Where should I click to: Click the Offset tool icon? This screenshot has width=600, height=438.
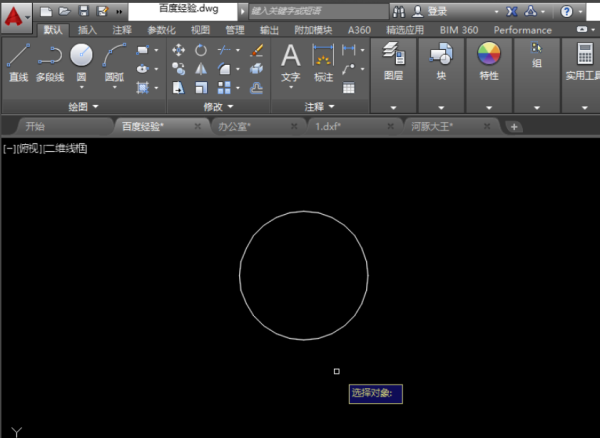(x=256, y=88)
